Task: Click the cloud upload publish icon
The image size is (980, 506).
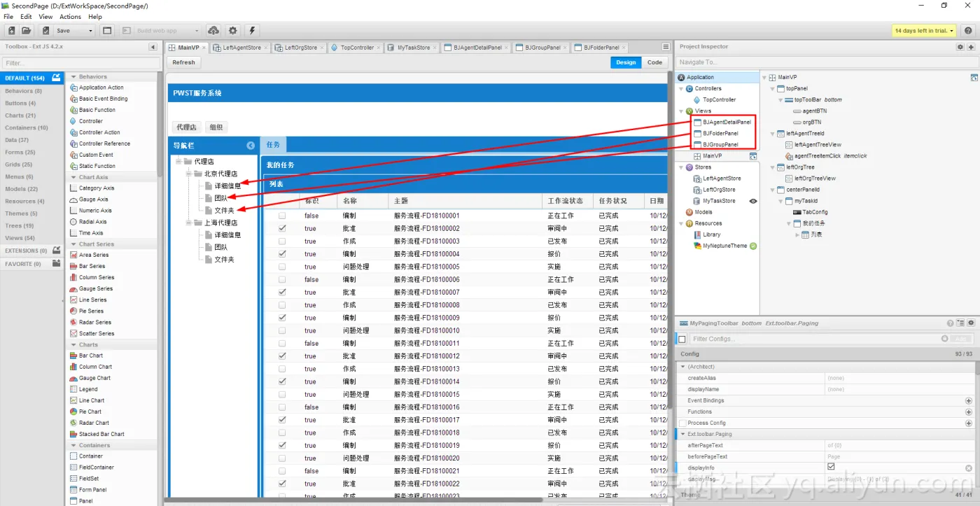Action: [x=213, y=31]
